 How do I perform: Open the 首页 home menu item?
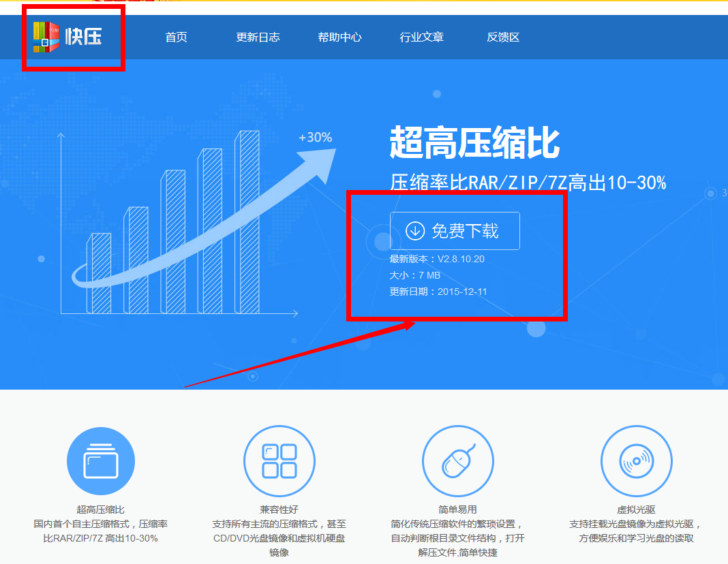(177, 37)
